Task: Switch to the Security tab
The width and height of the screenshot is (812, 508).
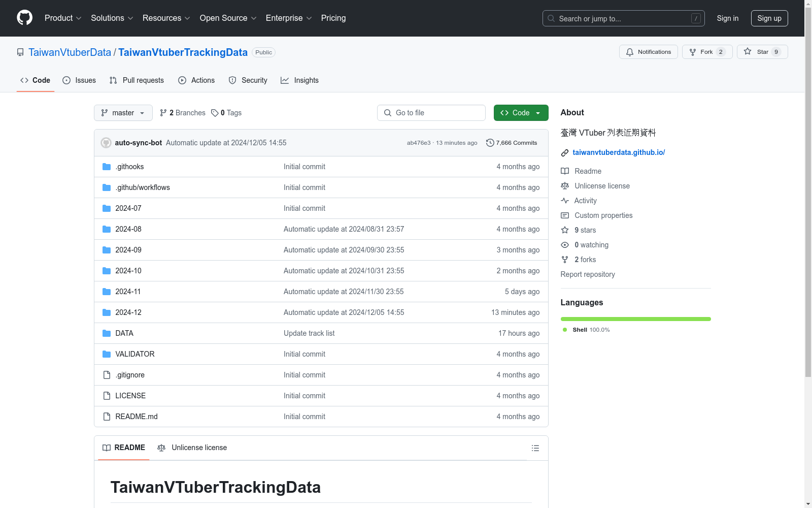Action: point(248,80)
